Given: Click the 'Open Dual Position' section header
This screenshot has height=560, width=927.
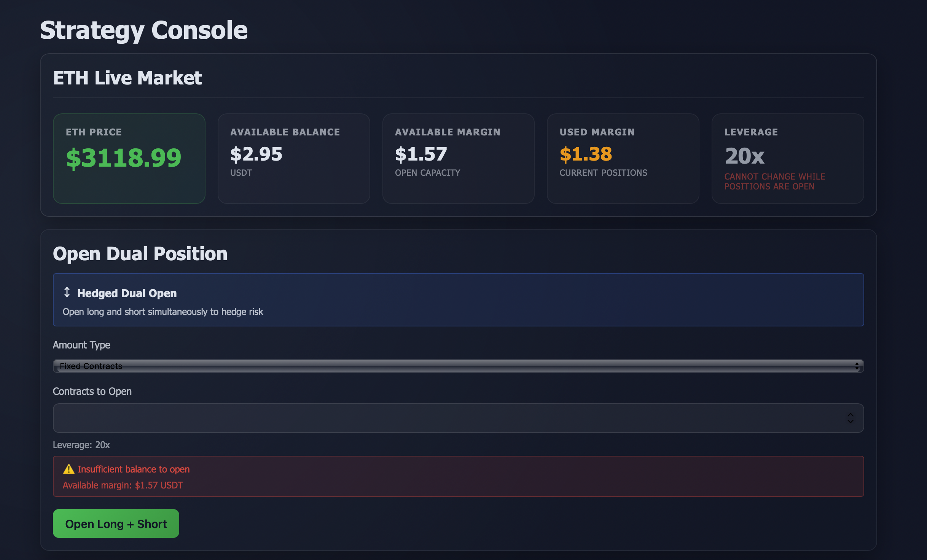Looking at the screenshot, I should pos(140,253).
